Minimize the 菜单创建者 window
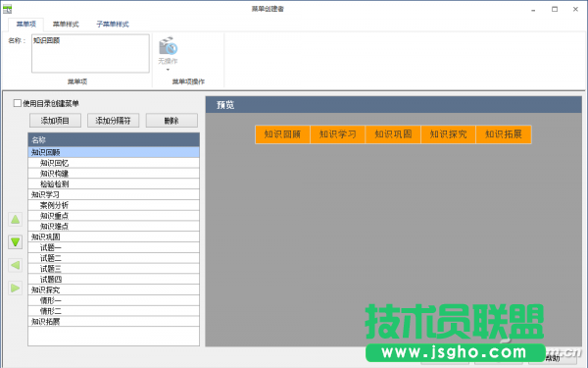This screenshot has width=588, height=368. 533,10
